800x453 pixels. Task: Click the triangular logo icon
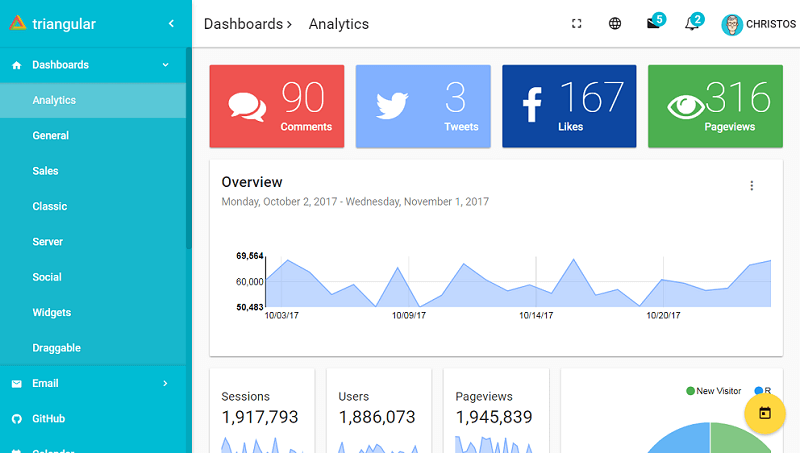coord(17,23)
